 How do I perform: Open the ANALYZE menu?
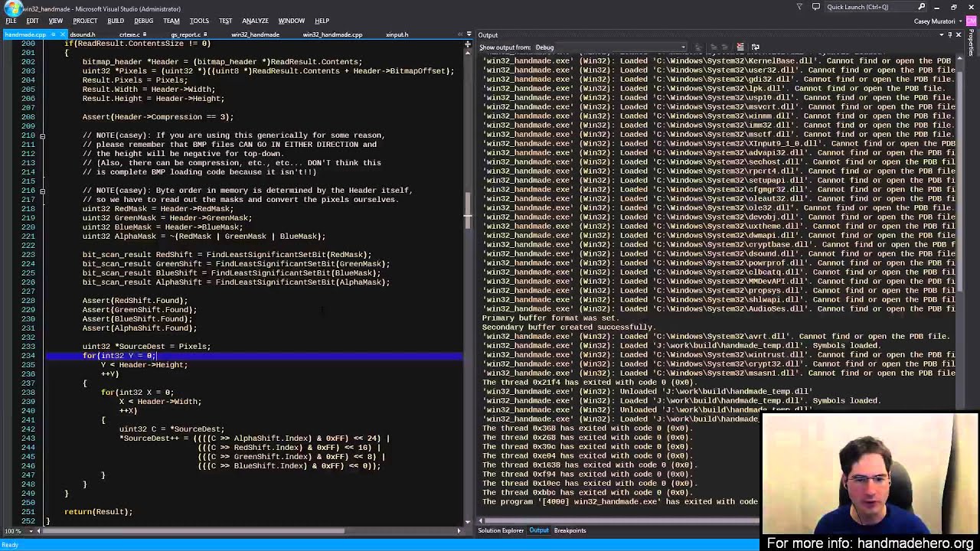[255, 21]
